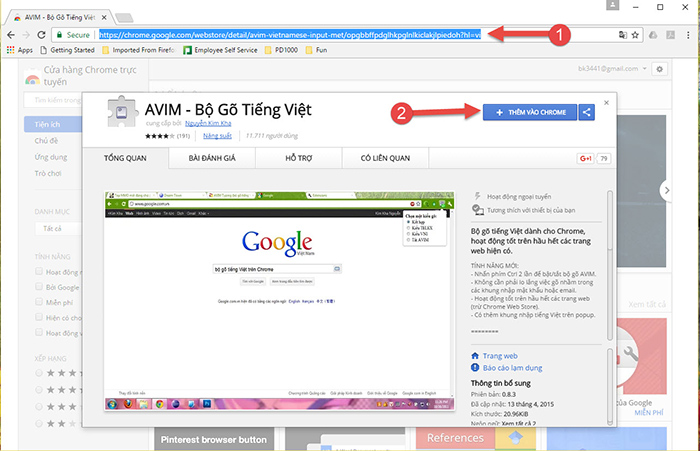
Task: Open the Apps shortcut in bookmarks bar
Action: [20, 50]
